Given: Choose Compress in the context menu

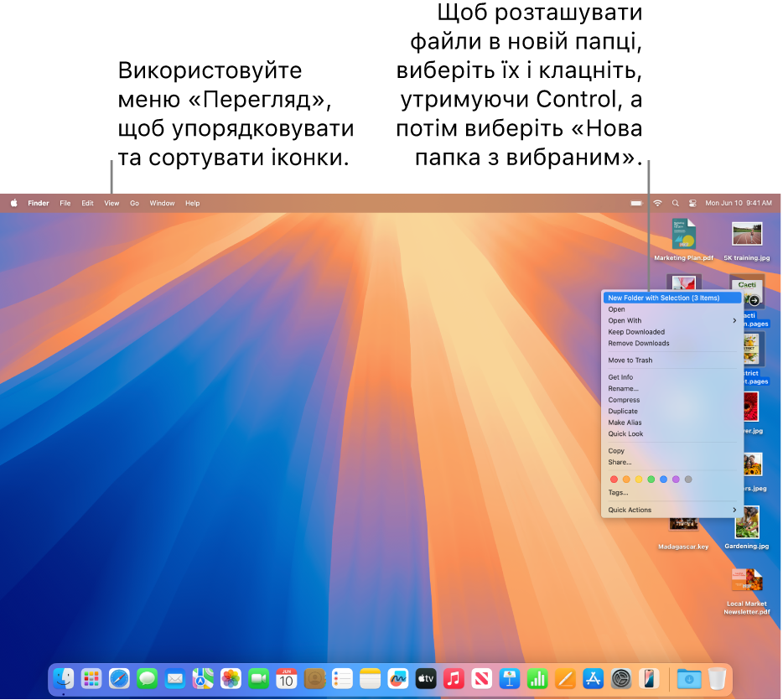Looking at the screenshot, I should (x=672, y=400).
